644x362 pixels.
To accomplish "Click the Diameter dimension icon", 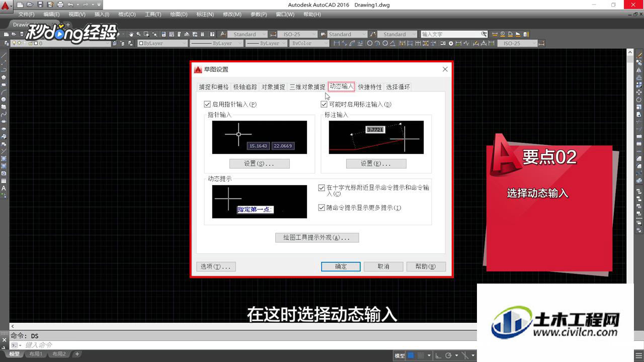I will coord(385,43).
